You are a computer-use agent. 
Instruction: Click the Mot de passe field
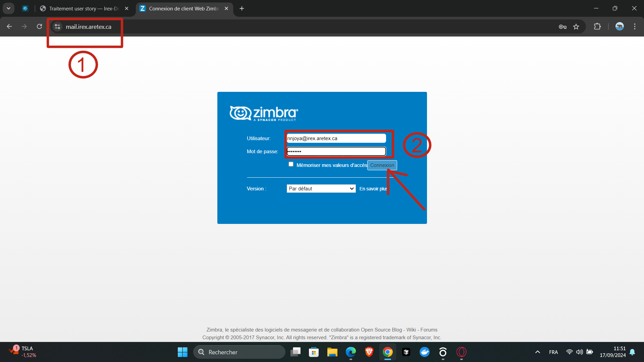(x=336, y=152)
